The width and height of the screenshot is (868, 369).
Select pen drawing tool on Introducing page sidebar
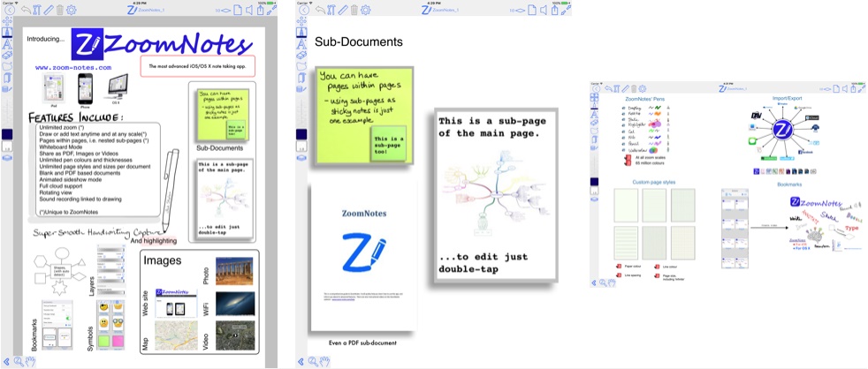[x=7, y=33]
